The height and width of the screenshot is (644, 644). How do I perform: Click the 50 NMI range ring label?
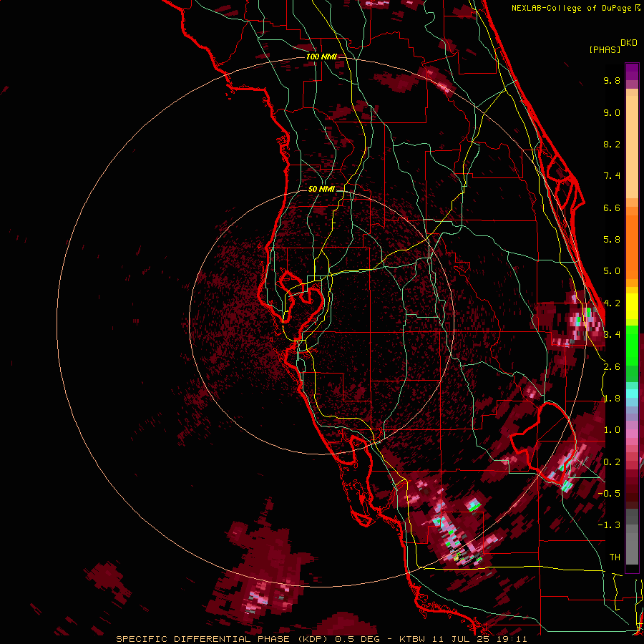pyautogui.click(x=321, y=190)
